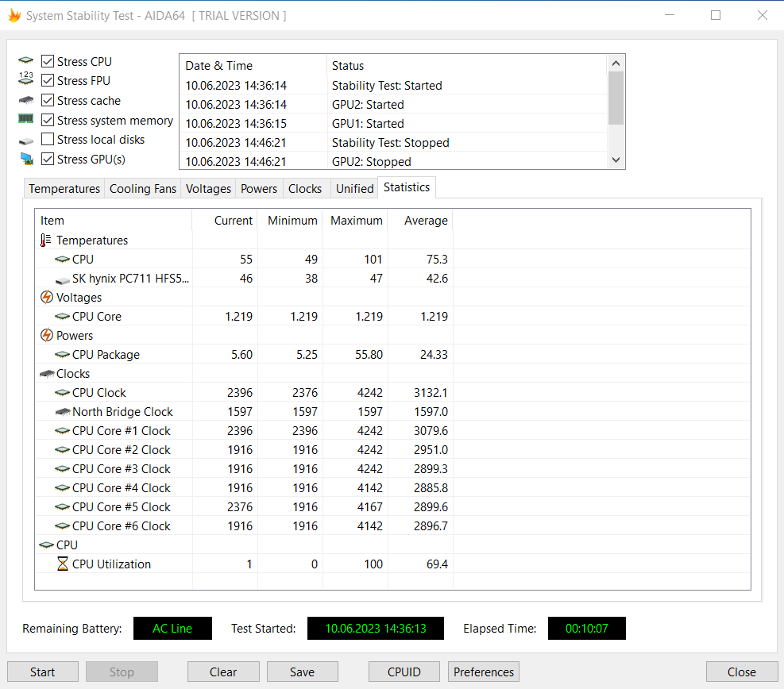This screenshot has height=689, width=784.
Task: Click the chip icon next to CPU Core #1 Clock
Action: point(62,431)
